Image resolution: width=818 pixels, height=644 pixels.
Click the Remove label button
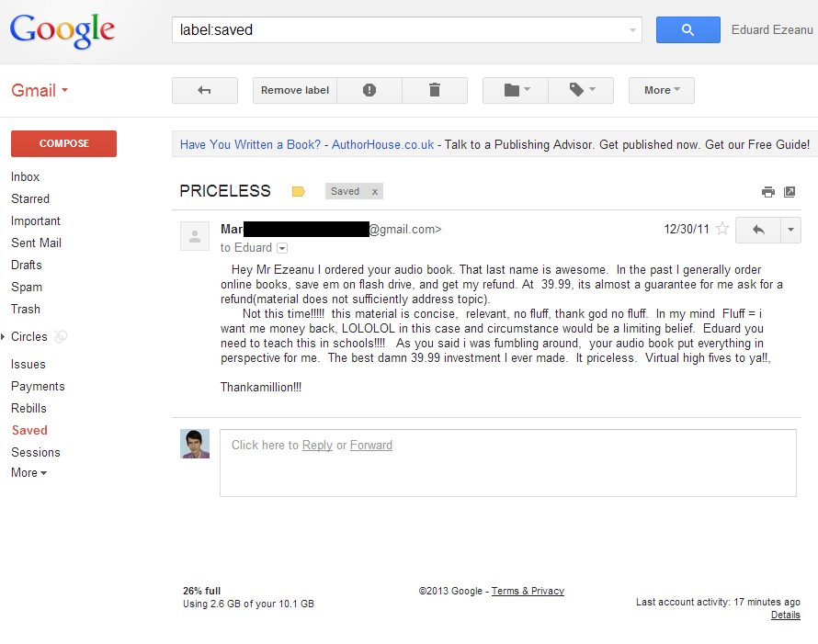295,90
